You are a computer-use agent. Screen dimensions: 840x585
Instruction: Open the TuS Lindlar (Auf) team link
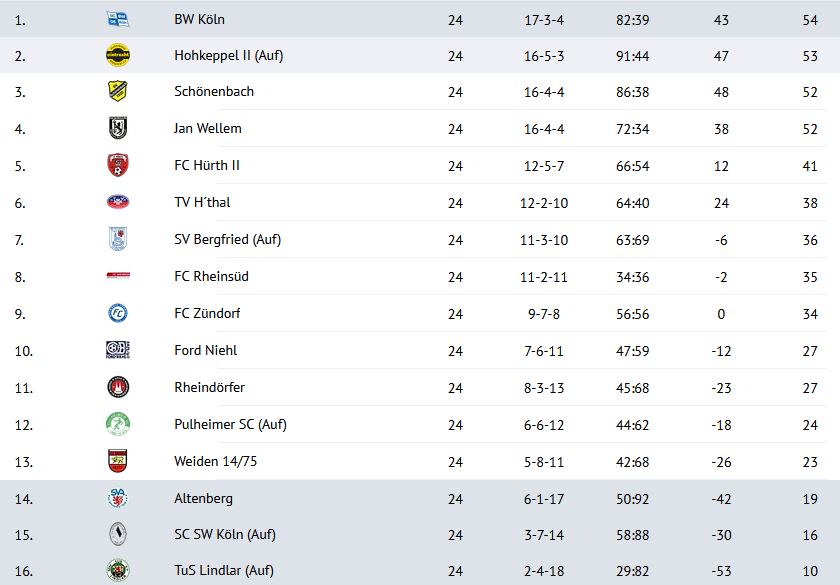coord(223,570)
